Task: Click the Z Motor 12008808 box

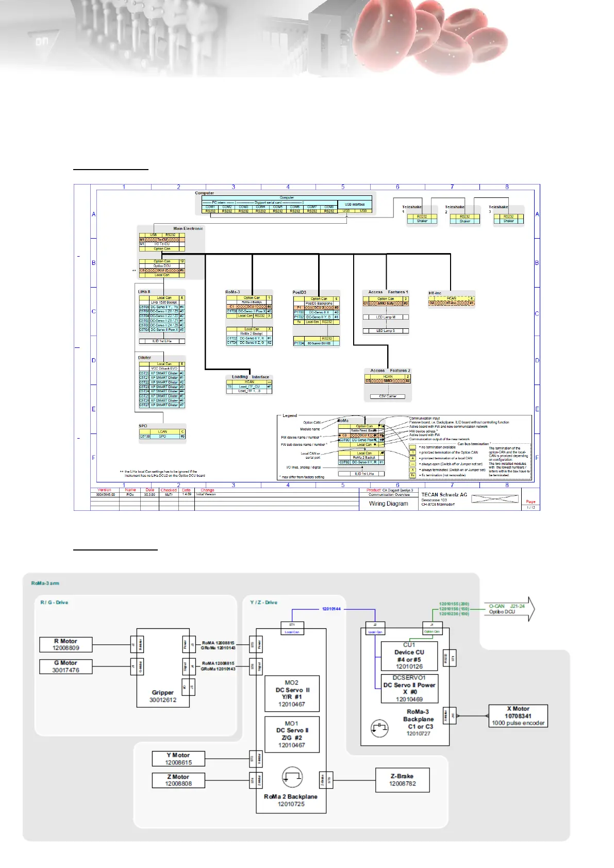Action: [178, 780]
